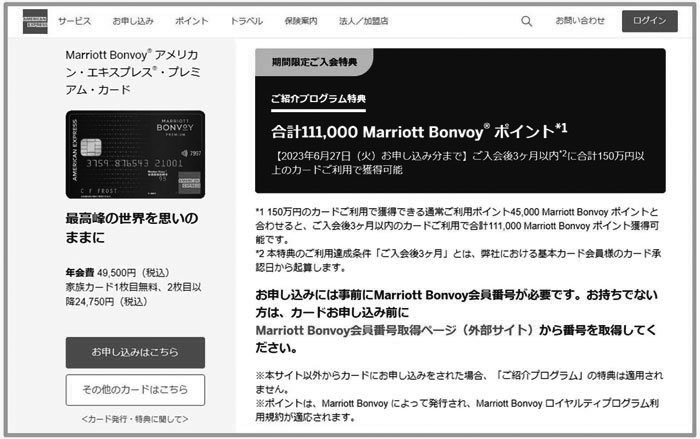Click footnote starting *2 本特典のご利用達成条件
The image size is (700, 439).
[458, 260]
